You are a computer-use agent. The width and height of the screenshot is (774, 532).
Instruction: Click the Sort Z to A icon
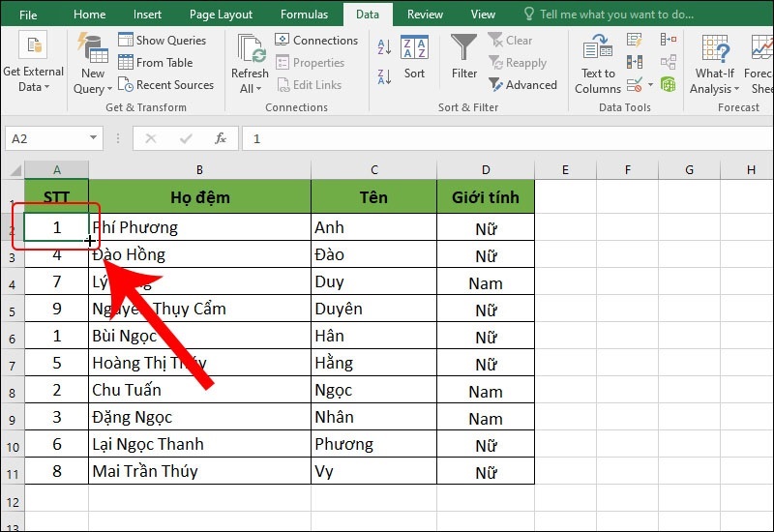384,74
